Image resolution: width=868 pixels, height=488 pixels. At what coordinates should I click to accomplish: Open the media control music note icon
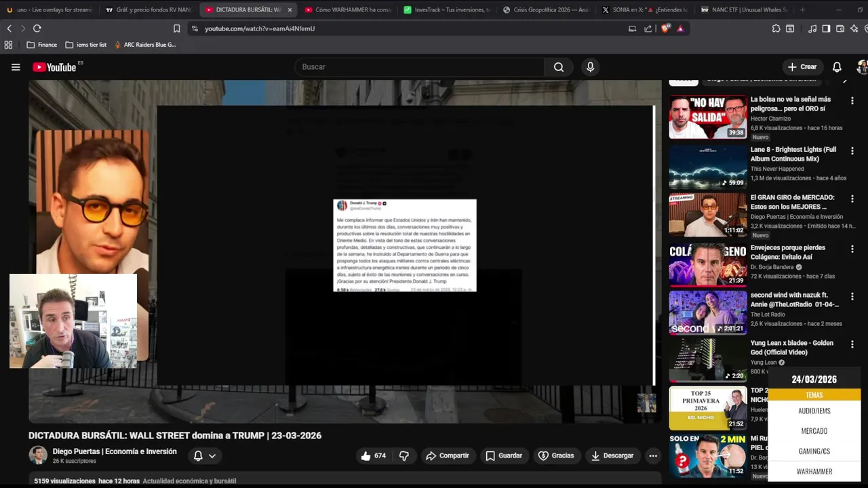[x=812, y=28]
